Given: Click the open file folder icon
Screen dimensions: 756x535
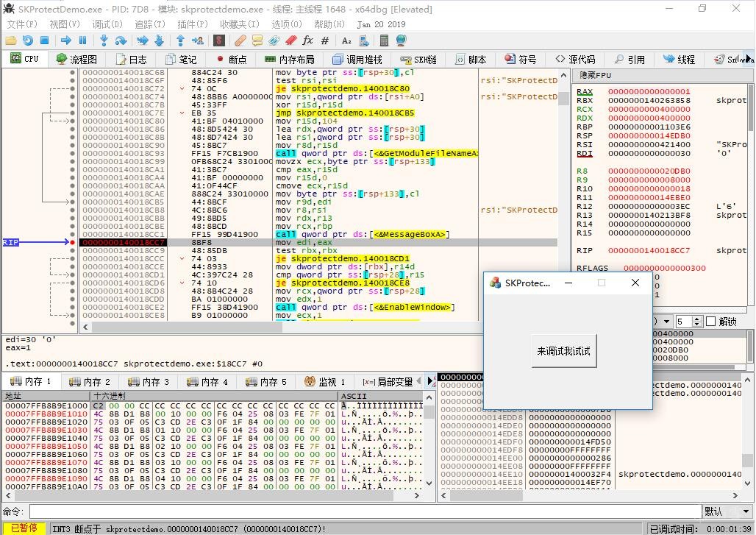Looking at the screenshot, I should tap(10, 40).
